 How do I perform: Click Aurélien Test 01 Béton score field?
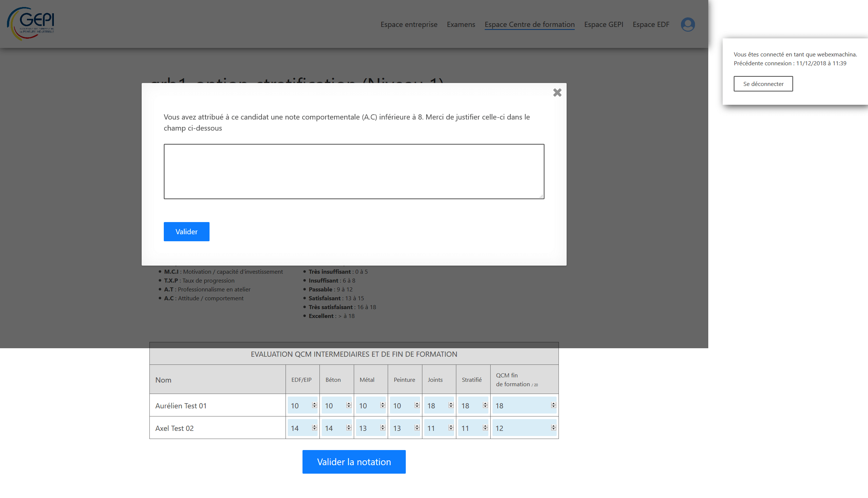click(336, 405)
